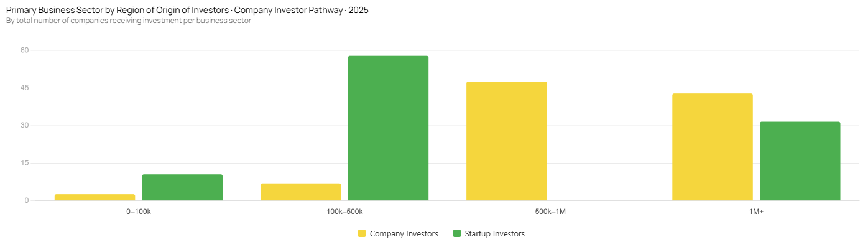Select the tallest green bar at 100k–500k
This screenshot has width=868, height=247.
pyautogui.click(x=388, y=128)
